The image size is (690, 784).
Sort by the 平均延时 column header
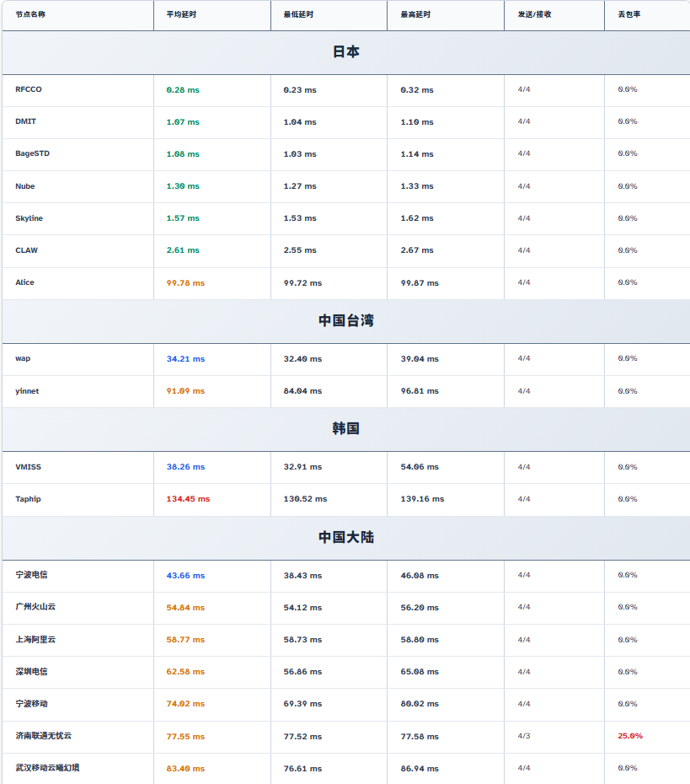181,14
